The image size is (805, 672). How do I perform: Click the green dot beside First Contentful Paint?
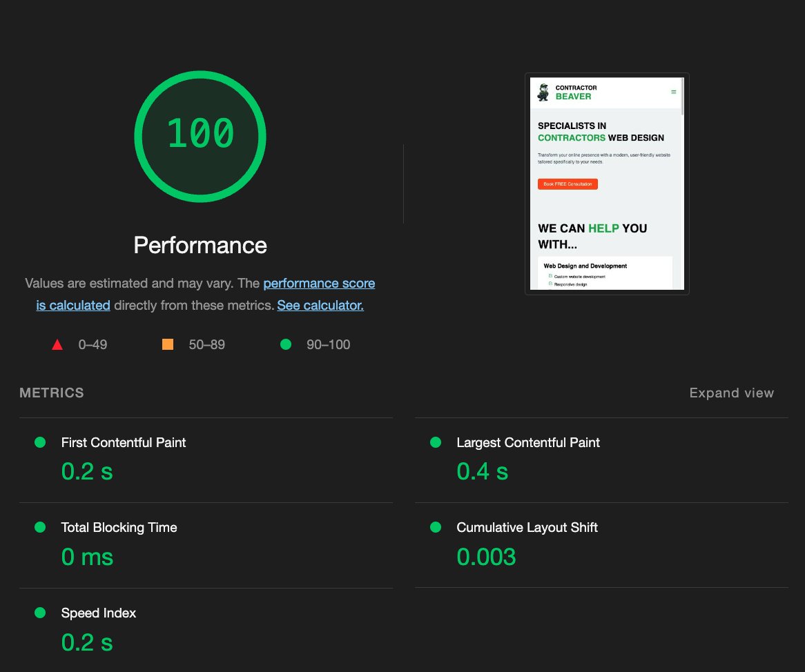tap(39, 442)
